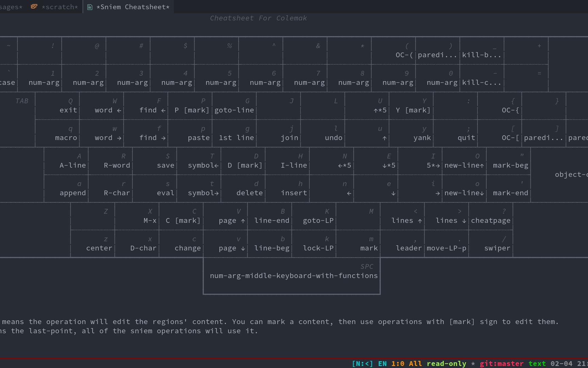Viewport: 588px width, 368px height.
Task: Click the 'cheatpage' key cell
Action: 491,216
